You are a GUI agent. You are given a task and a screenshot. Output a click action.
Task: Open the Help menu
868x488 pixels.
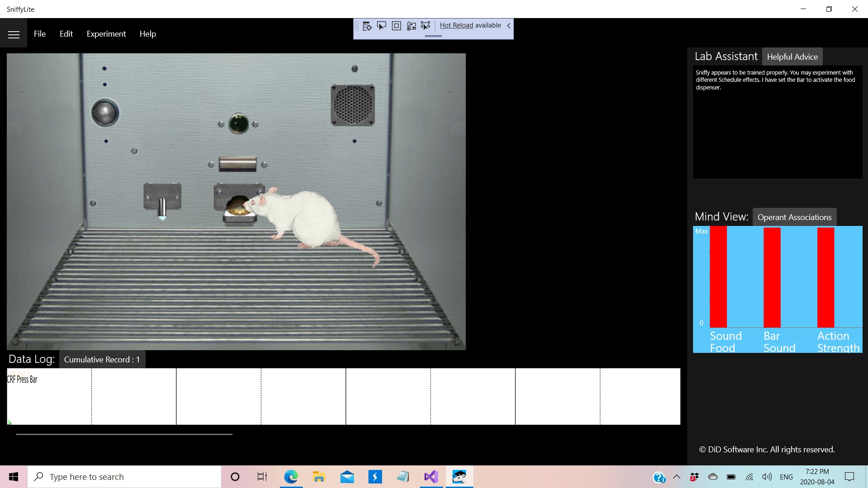[x=147, y=33]
